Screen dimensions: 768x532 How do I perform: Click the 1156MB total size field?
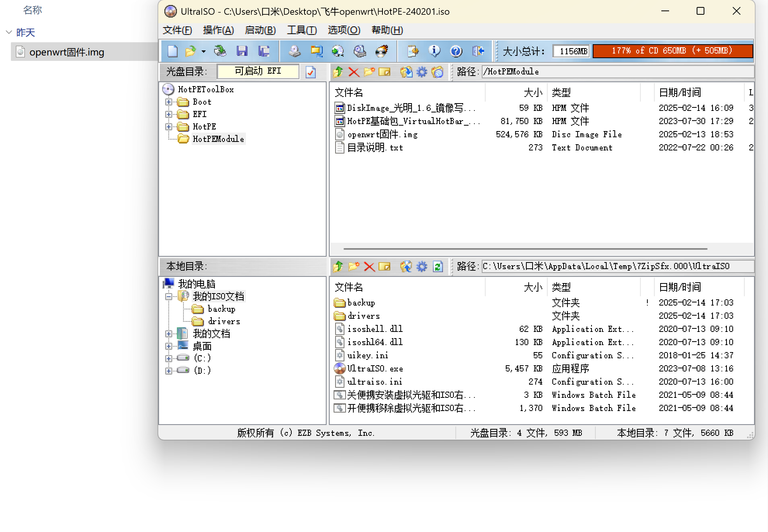pos(572,51)
